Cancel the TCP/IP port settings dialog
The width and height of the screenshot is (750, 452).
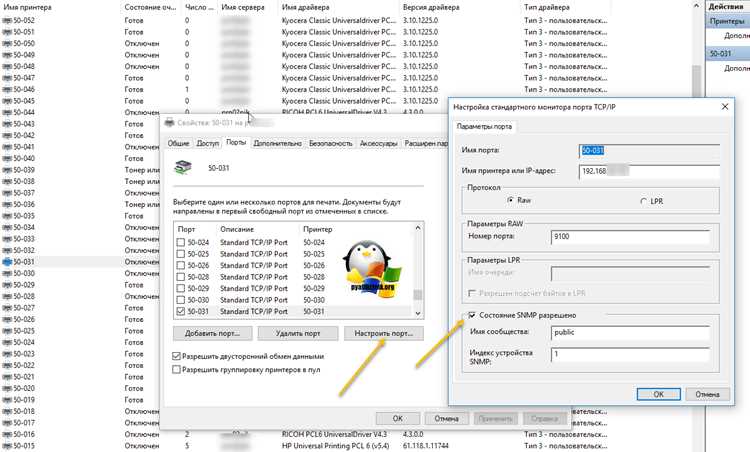(707, 394)
